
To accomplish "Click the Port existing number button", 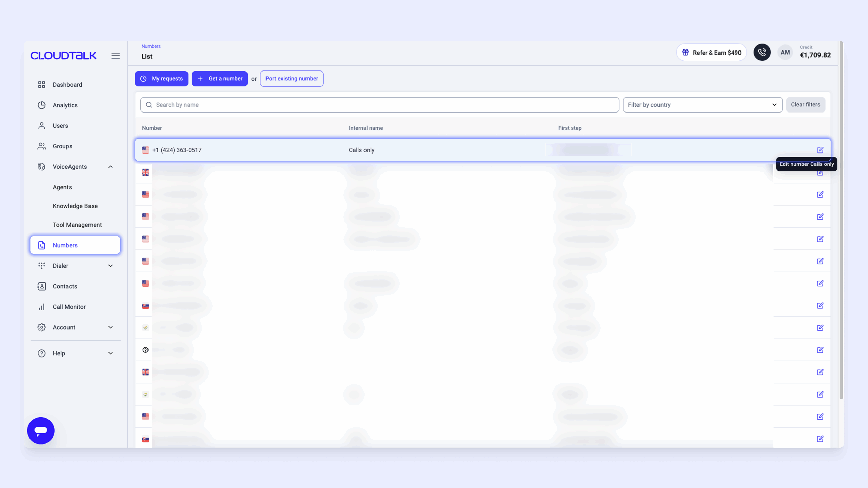I will pyautogui.click(x=292, y=79).
